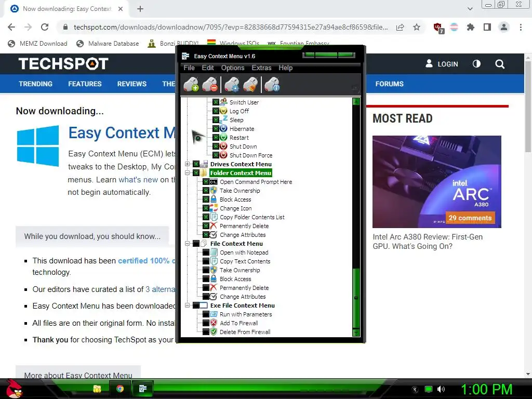Show hidden tray icons arrow on taskbar

tap(415, 389)
